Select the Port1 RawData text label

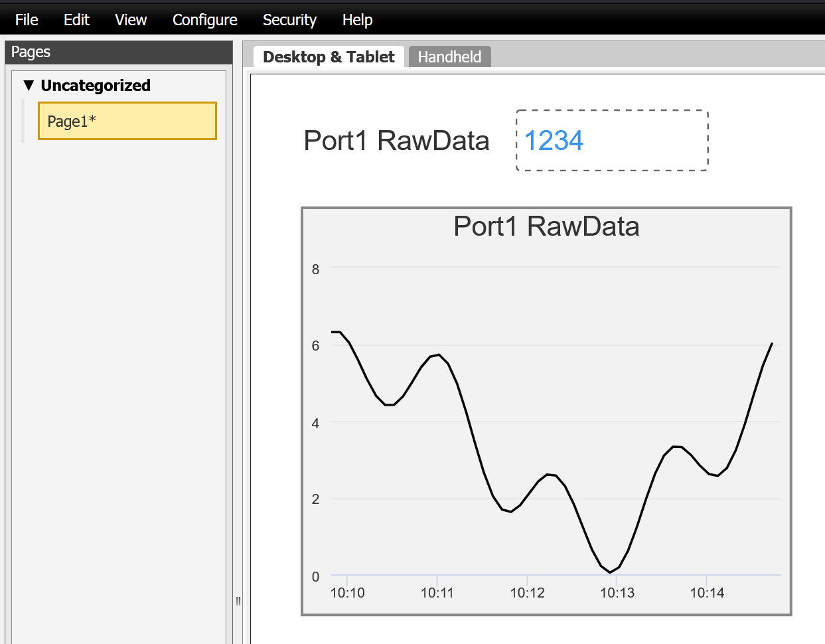(x=396, y=140)
